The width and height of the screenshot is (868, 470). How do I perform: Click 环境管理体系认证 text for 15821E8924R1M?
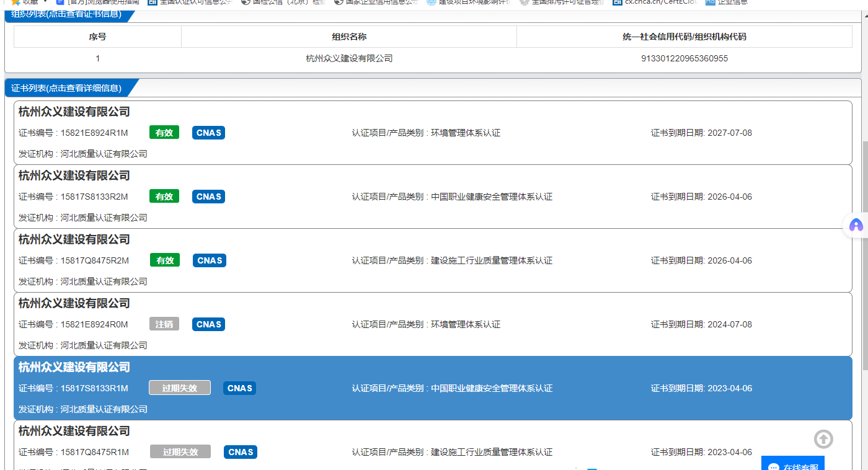466,133
